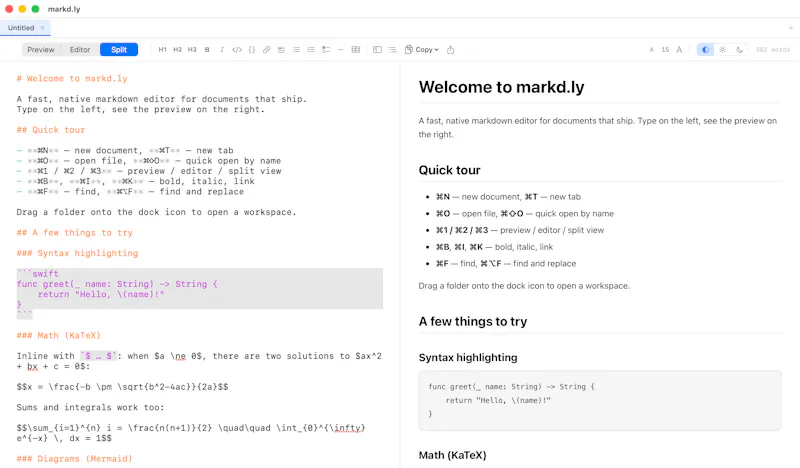Insert a blockquote from the toolbar
This screenshot has width=800, height=468.
[281, 50]
